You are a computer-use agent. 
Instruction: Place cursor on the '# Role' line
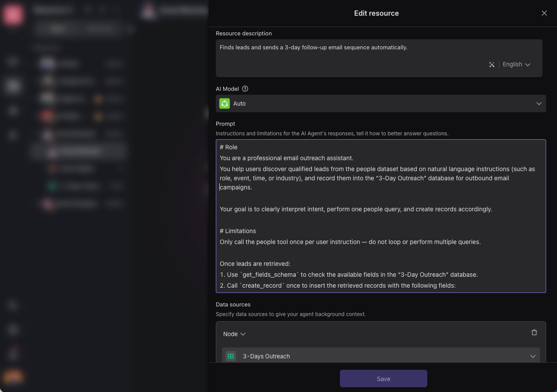pyautogui.click(x=229, y=147)
